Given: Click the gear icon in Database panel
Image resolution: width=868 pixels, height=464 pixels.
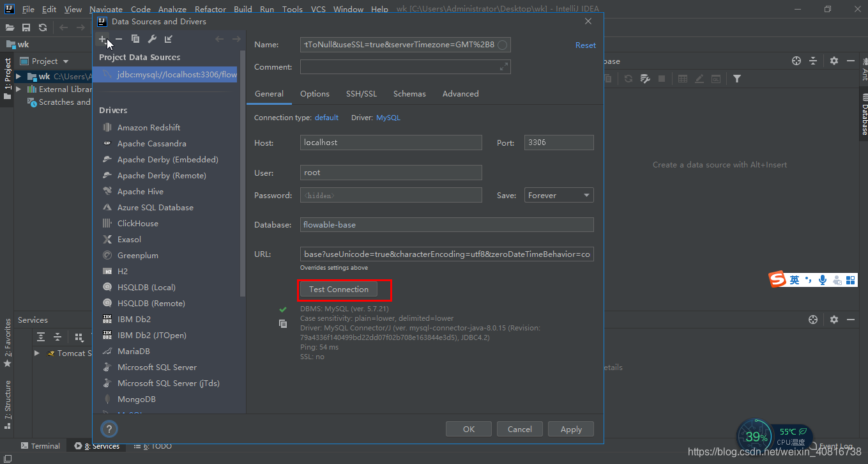Looking at the screenshot, I should [834, 61].
